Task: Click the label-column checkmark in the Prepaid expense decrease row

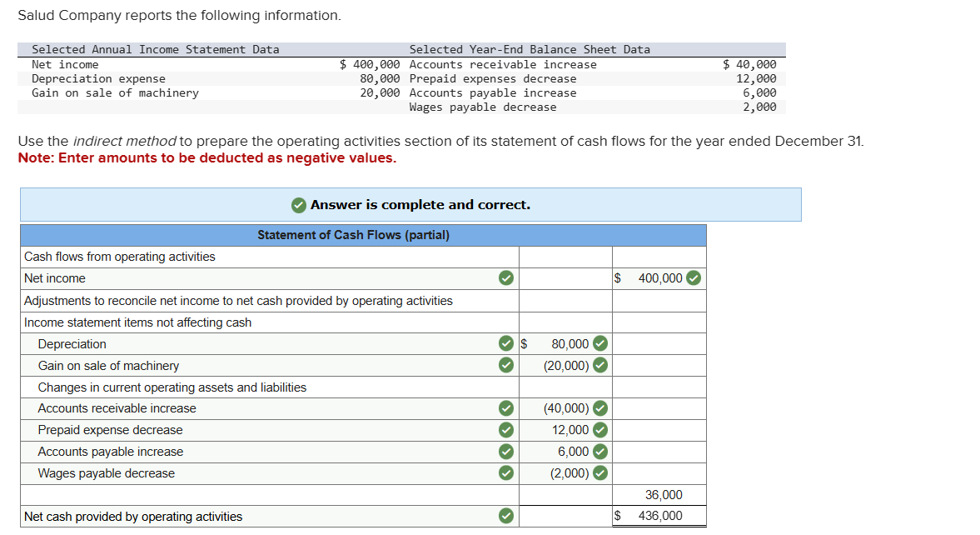Action: 506,430
